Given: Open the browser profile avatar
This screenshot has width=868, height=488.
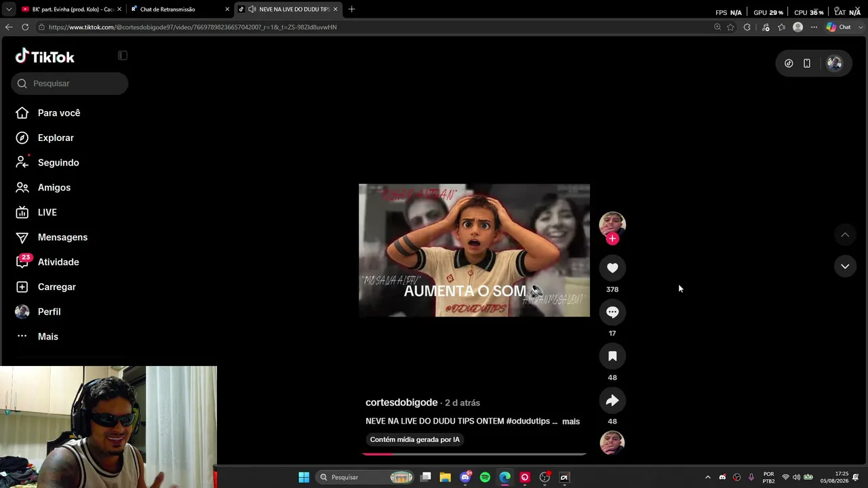Looking at the screenshot, I should 798,27.
